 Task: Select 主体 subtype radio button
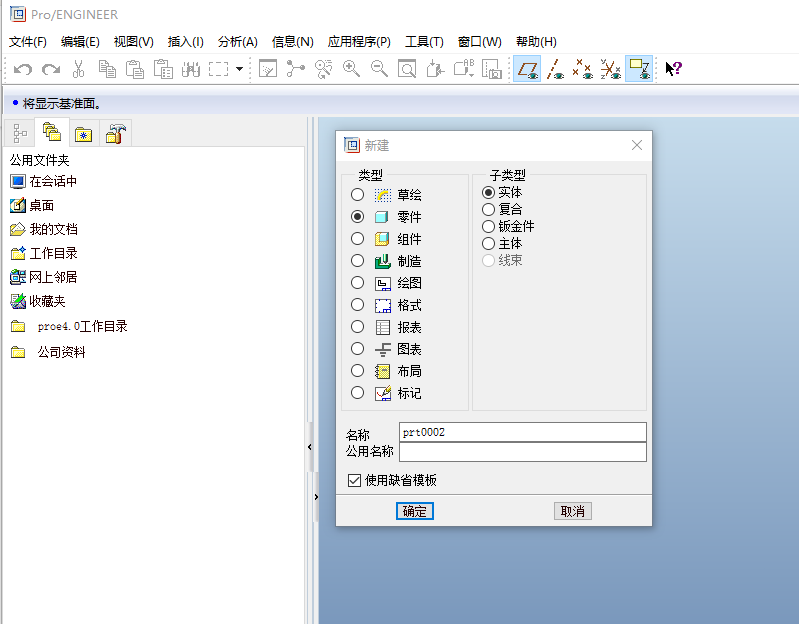point(488,243)
